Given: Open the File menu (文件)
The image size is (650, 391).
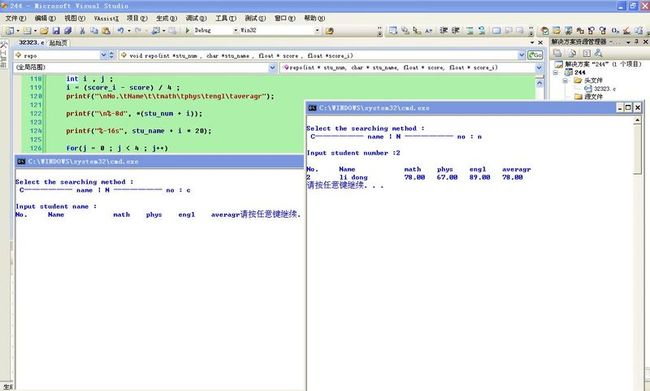Looking at the screenshot, I should click(x=15, y=18).
